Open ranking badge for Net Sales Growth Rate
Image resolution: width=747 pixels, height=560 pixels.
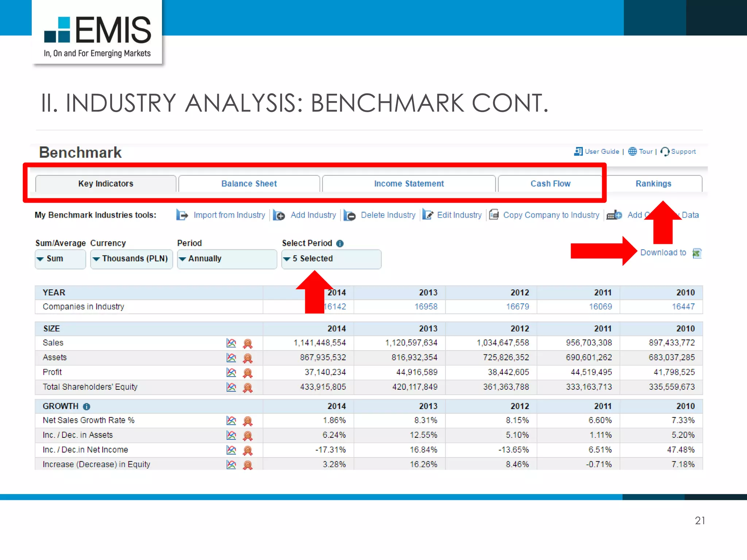[x=248, y=421]
